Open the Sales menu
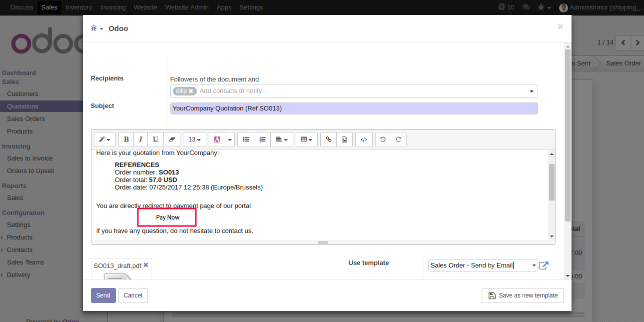Image resolution: width=644 pixels, height=322 pixels. click(x=49, y=7)
